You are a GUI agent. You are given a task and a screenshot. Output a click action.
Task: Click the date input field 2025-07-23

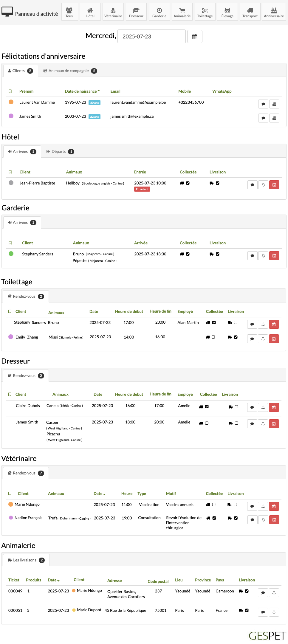pyautogui.click(x=151, y=37)
